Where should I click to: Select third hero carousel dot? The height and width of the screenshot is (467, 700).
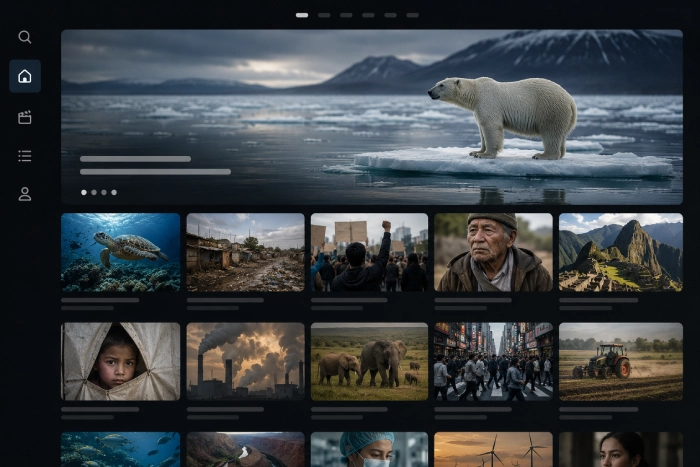click(104, 192)
